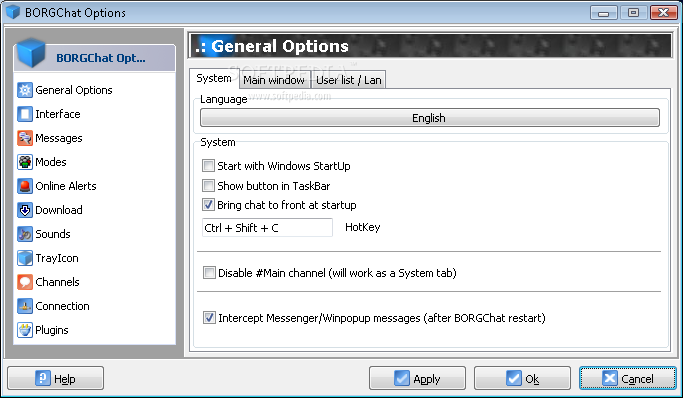Image resolution: width=683 pixels, height=398 pixels.
Task: Click the General Options gear icon
Action: tap(25, 90)
